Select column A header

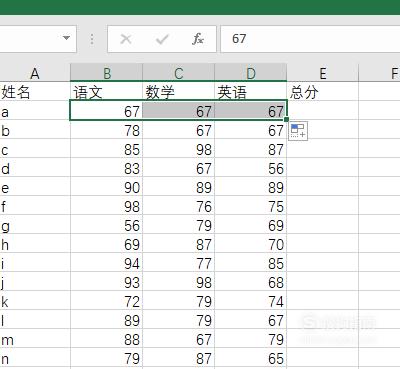(x=35, y=73)
